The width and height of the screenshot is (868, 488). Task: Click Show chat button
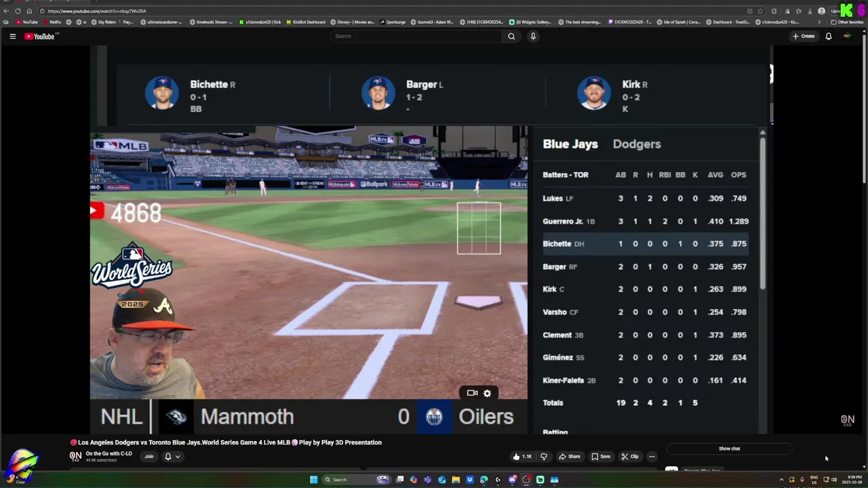[729, 449]
